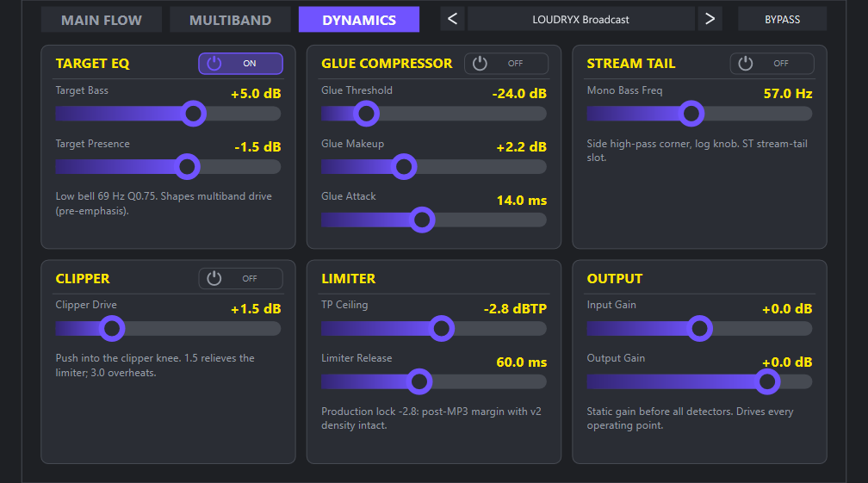
Task: Click the BYPASS button
Action: [x=782, y=19]
